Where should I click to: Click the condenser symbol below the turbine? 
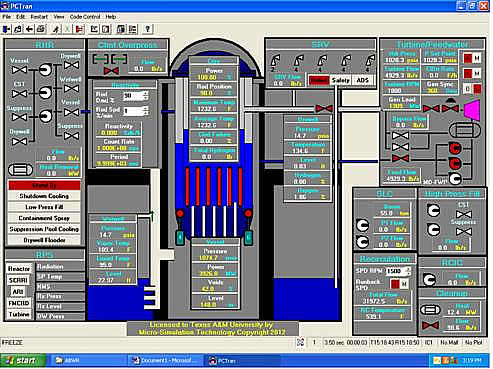[x=465, y=130]
